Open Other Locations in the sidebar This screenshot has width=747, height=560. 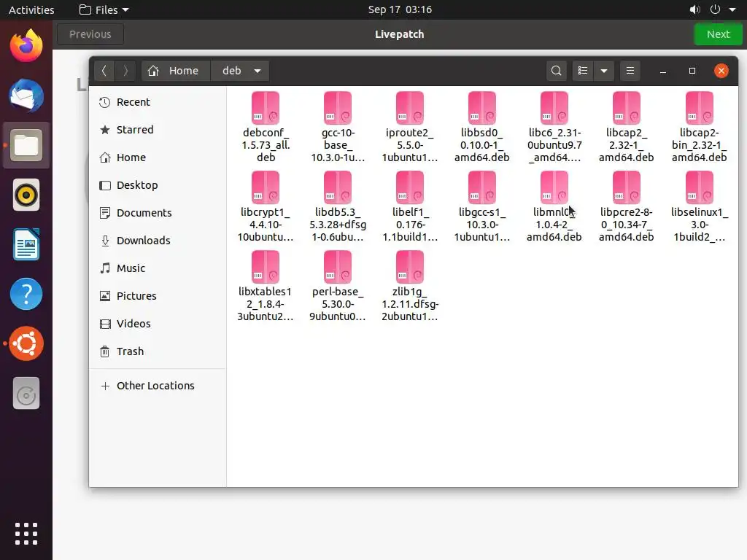(158, 385)
